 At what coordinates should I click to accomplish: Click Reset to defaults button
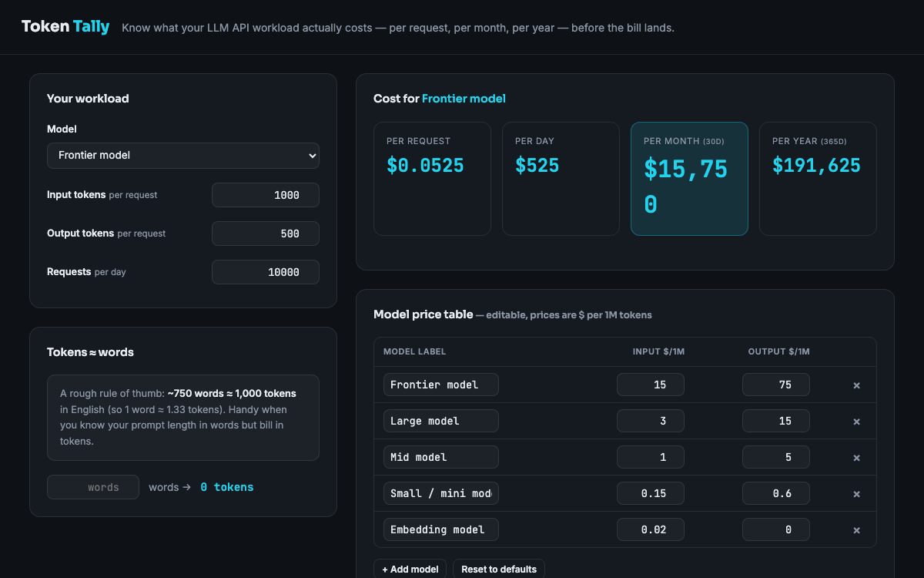pyautogui.click(x=499, y=570)
